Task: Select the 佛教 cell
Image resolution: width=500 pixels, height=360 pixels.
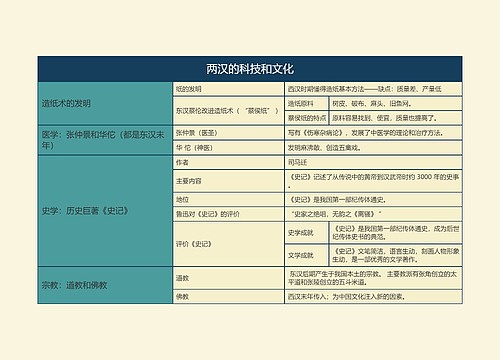Action: (228, 297)
